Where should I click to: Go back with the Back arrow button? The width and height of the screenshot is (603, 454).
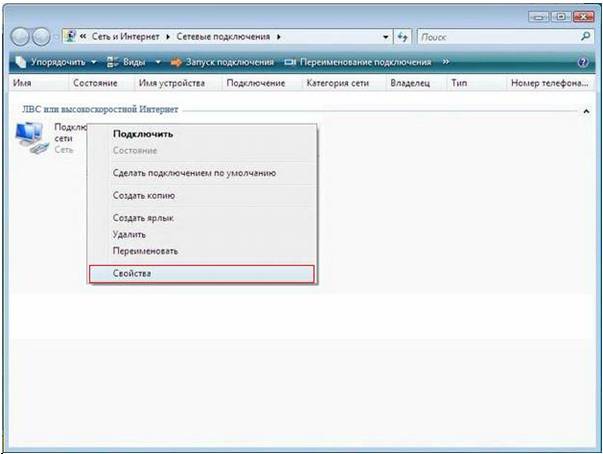click(x=20, y=37)
